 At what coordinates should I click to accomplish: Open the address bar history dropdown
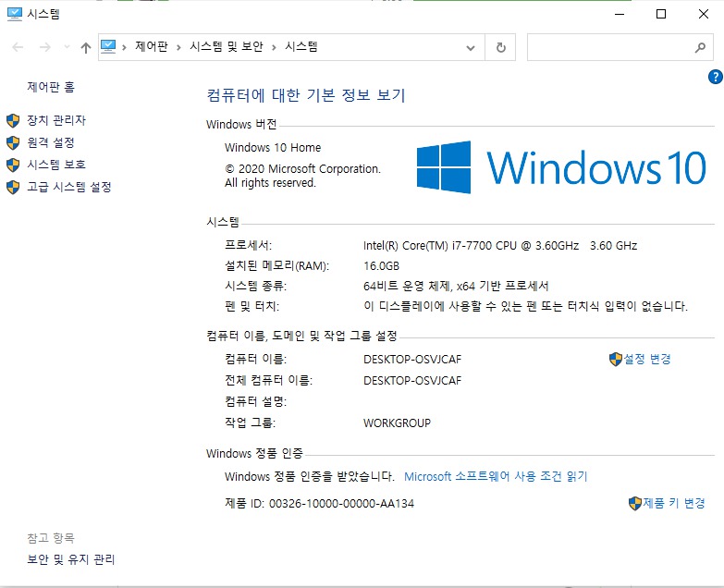point(471,47)
